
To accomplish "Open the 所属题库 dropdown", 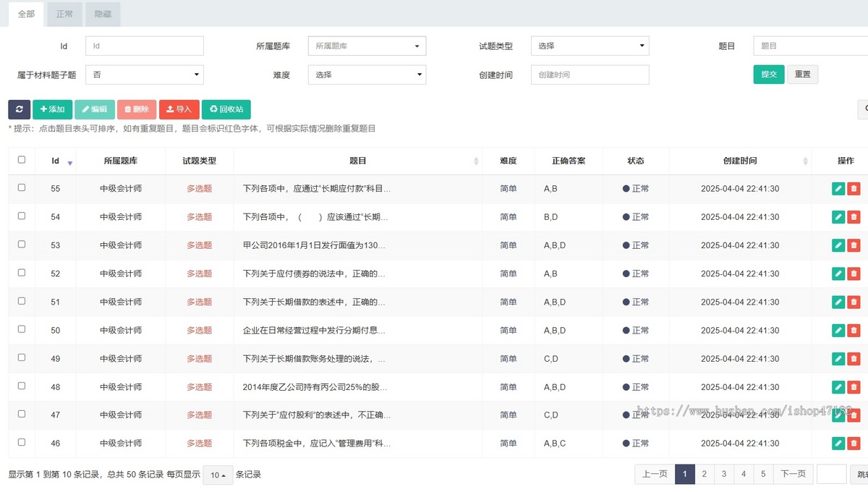I will point(367,46).
